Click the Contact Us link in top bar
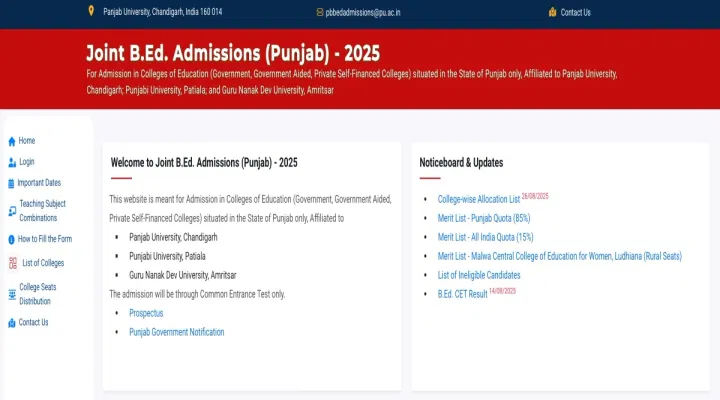 tap(575, 12)
